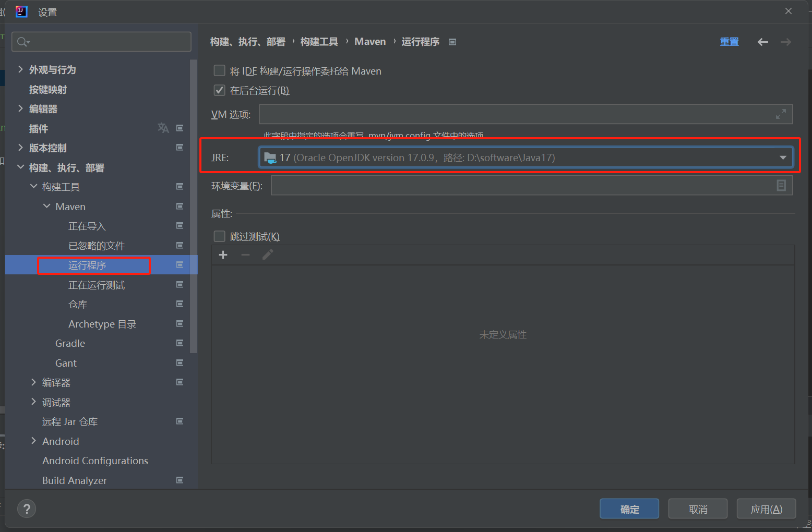Focus the 环境变量(E) input field
The height and width of the screenshot is (532, 812).
(532, 186)
